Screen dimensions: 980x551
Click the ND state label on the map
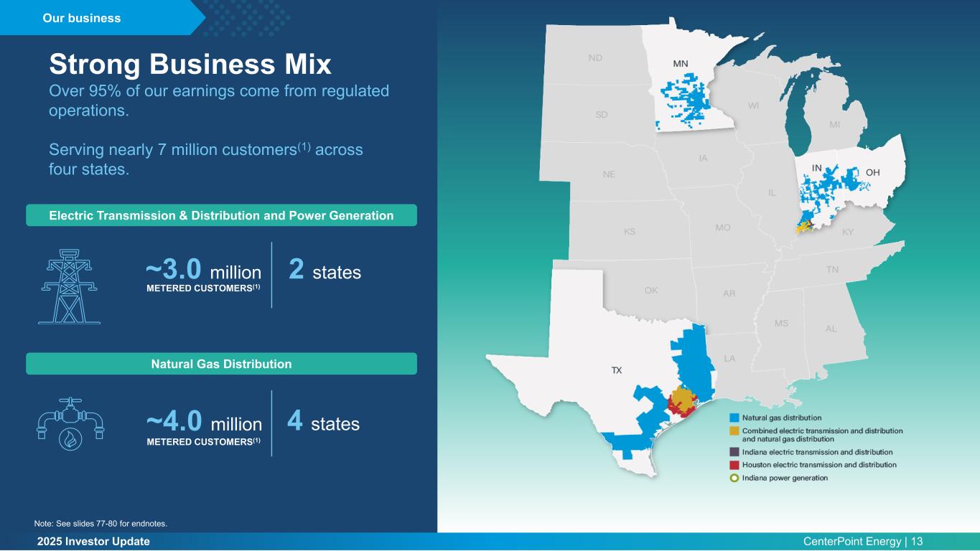click(x=595, y=58)
